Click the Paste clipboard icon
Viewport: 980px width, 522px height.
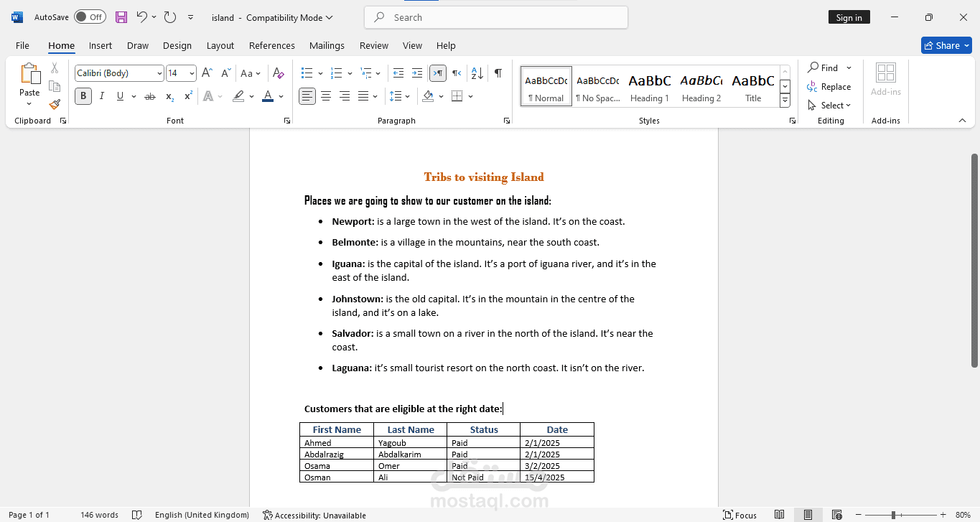point(29,74)
